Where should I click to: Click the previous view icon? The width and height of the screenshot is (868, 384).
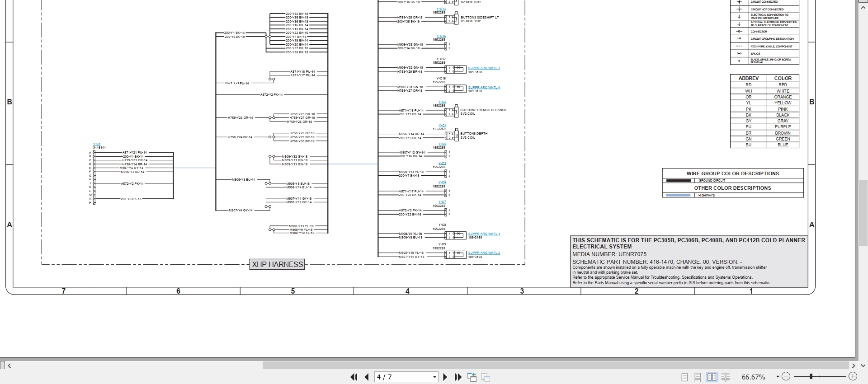[472, 377]
